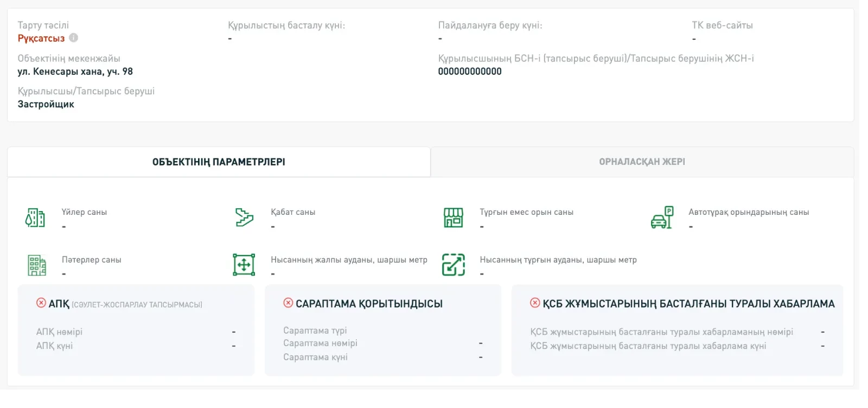Image resolution: width=868 pixels, height=408 pixels.
Task: Click the red X icon beside Сараптама қорытындысы
Action: [x=288, y=303]
